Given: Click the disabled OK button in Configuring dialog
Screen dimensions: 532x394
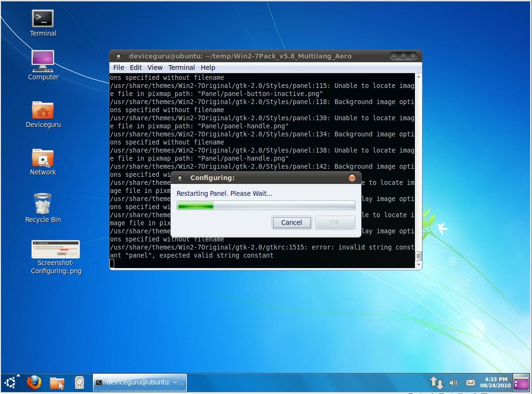Looking at the screenshot, I should tap(335, 222).
